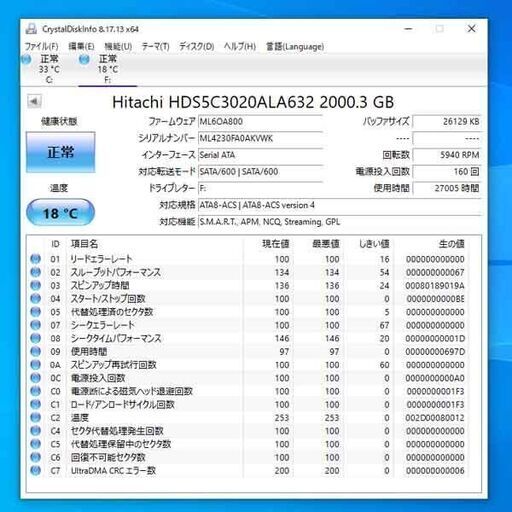Click the 正常 health status button

(61, 152)
